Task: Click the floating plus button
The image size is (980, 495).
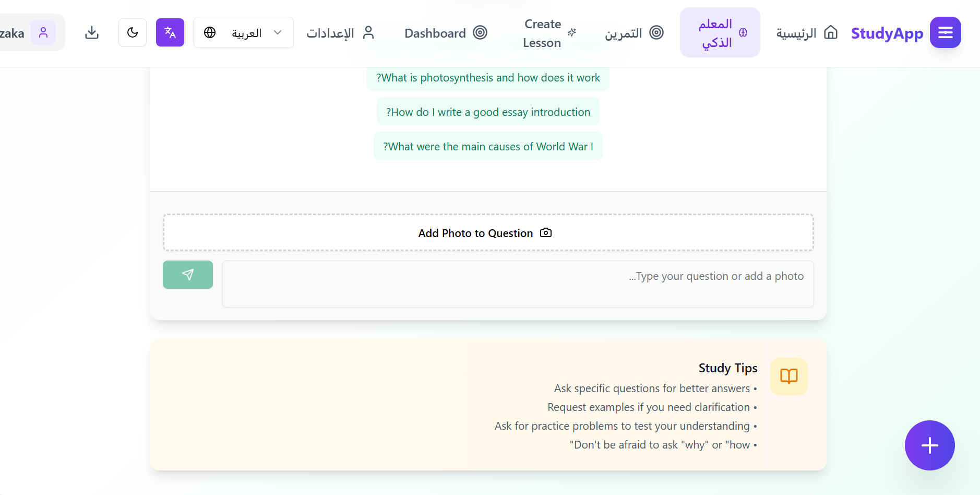Action: (929, 445)
